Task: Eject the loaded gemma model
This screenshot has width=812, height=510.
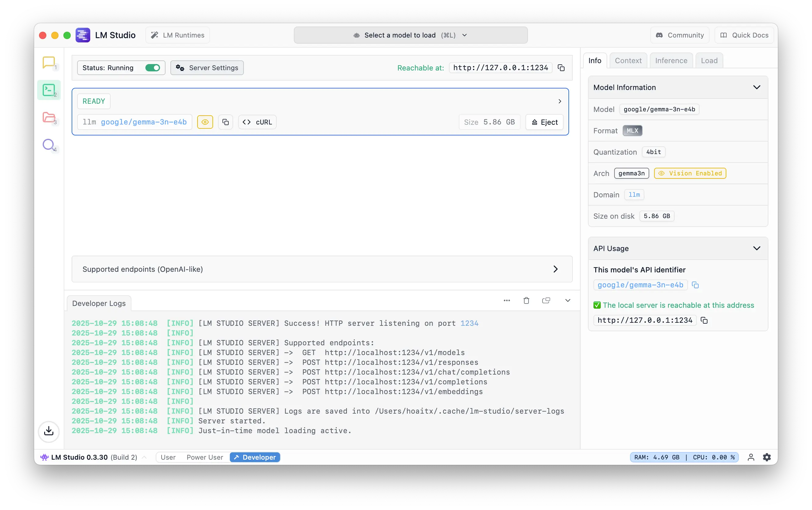Action: [x=544, y=122]
